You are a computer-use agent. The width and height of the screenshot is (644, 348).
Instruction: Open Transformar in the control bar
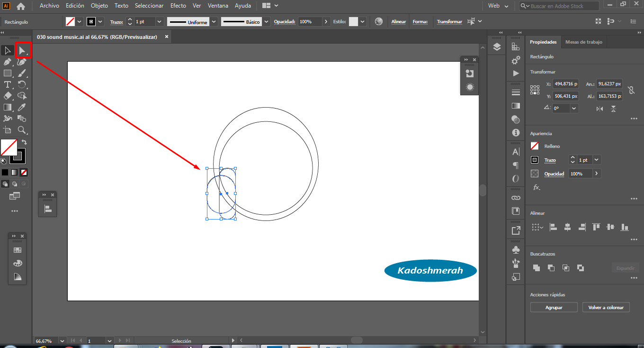point(449,22)
